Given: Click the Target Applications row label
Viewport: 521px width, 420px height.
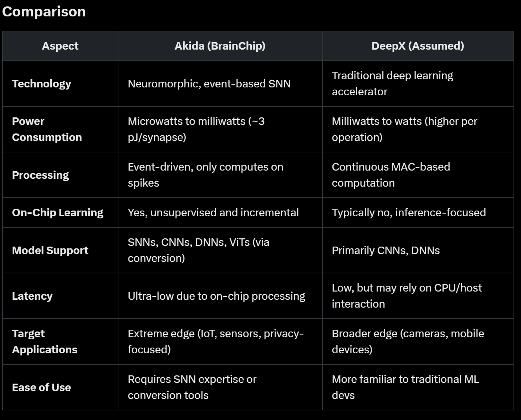Looking at the screenshot, I should [x=45, y=341].
